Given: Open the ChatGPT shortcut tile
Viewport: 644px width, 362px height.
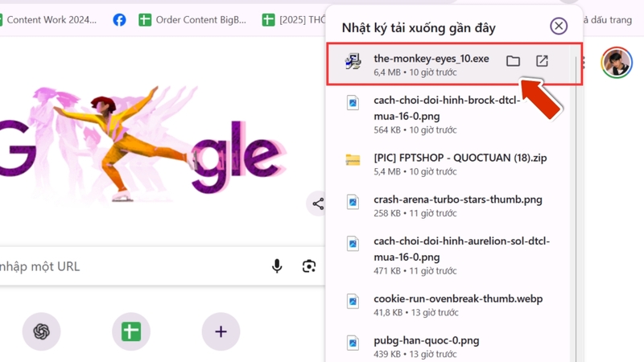Looking at the screenshot, I should pyautogui.click(x=42, y=331).
